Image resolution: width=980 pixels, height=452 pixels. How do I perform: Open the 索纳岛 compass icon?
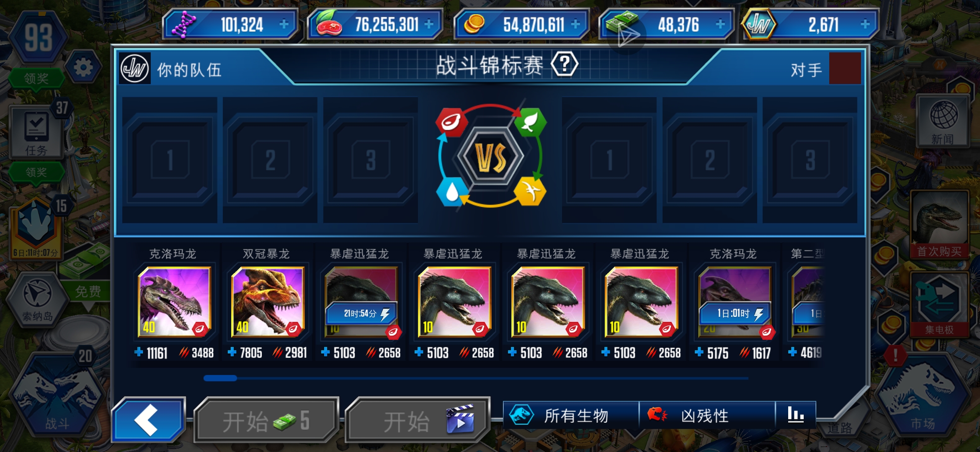37,298
